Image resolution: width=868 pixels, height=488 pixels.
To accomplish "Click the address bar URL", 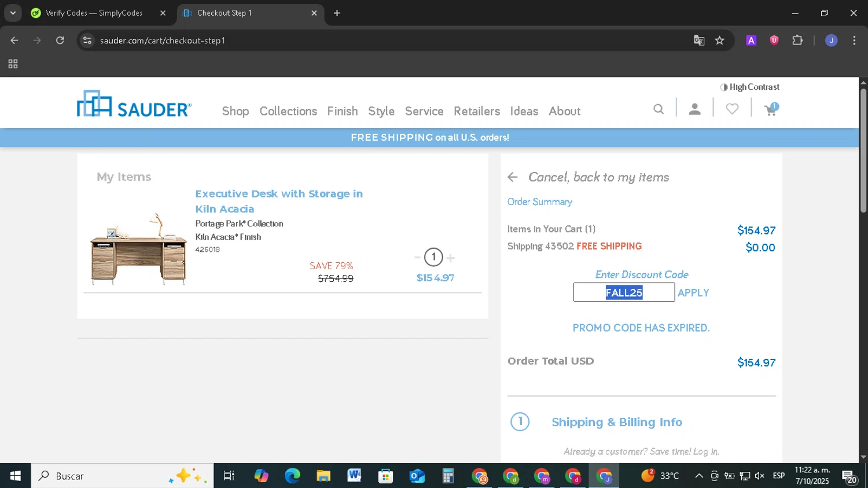I will 163,41.
